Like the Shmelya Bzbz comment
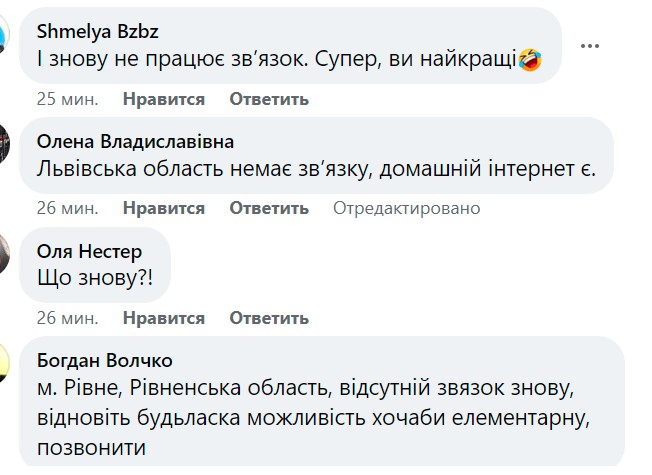Viewport: 652px width, 475px height. [x=164, y=99]
